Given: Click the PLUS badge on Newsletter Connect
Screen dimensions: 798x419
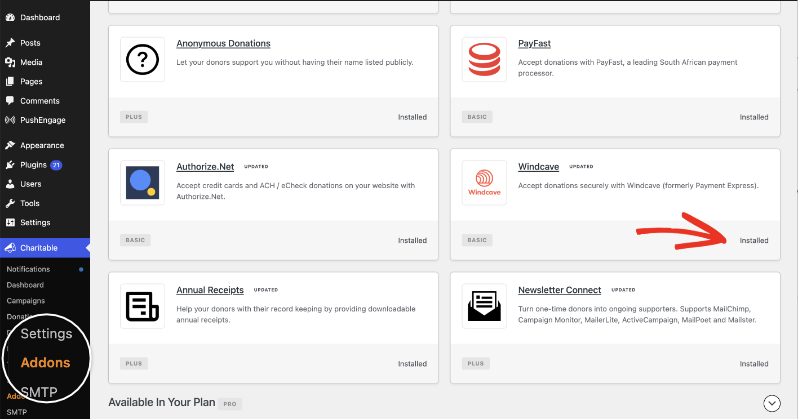Looking at the screenshot, I should pos(475,364).
